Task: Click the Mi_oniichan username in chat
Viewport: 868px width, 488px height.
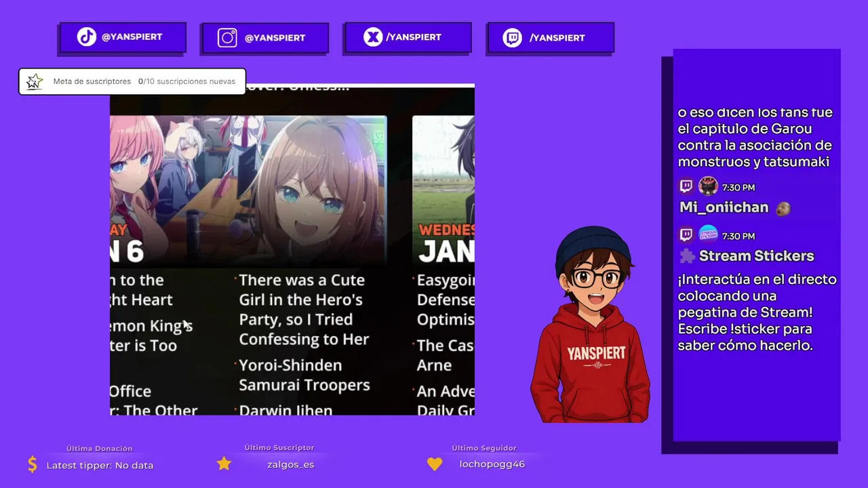Action: coord(724,207)
